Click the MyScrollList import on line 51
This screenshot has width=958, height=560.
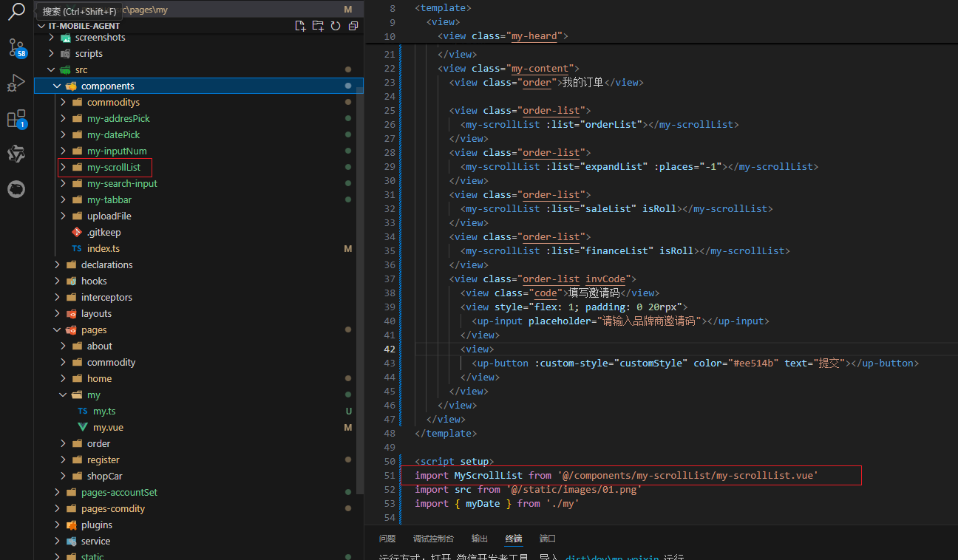point(489,475)
